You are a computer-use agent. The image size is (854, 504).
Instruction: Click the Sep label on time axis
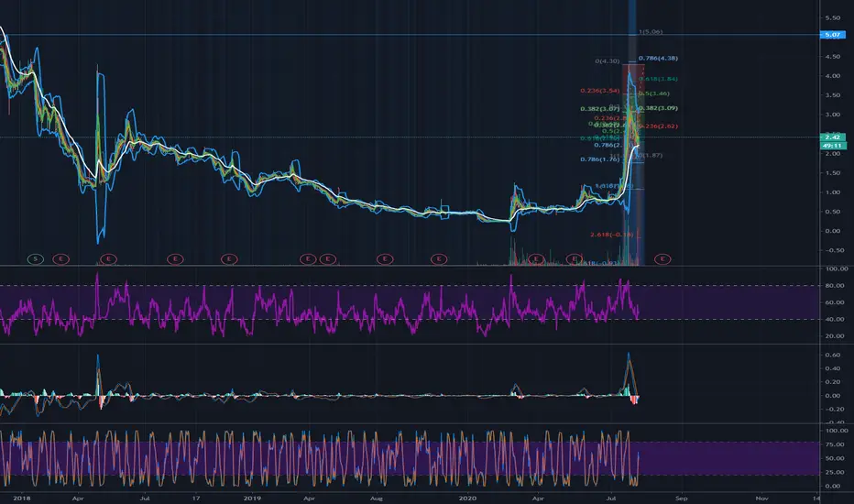coord(682,498)
